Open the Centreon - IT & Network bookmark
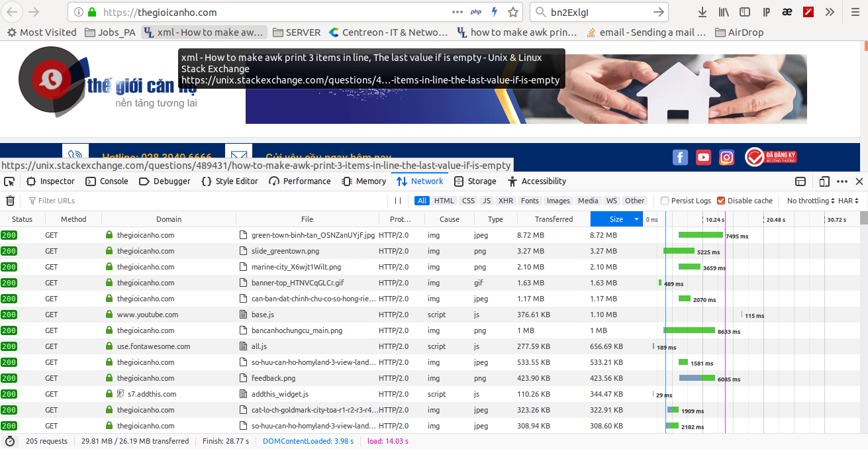Viewport: 868px width, 449px height. [x=388, y=32]
